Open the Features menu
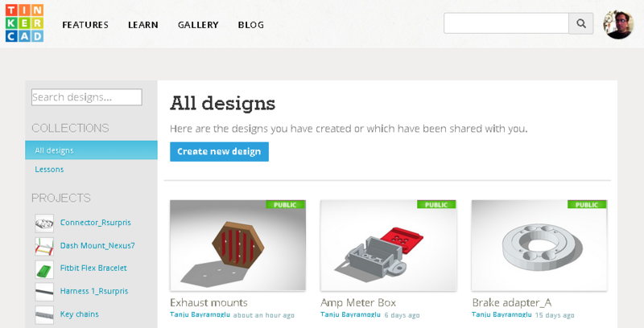644x328 pixels. click(x=85, y=25)
